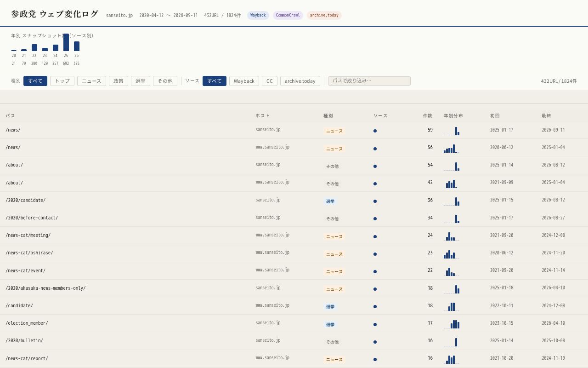The width and height of the screenshot is (588, 368).
Task: Open the /news/ row for sanseito.jp
Action: [x=294, y=130]
